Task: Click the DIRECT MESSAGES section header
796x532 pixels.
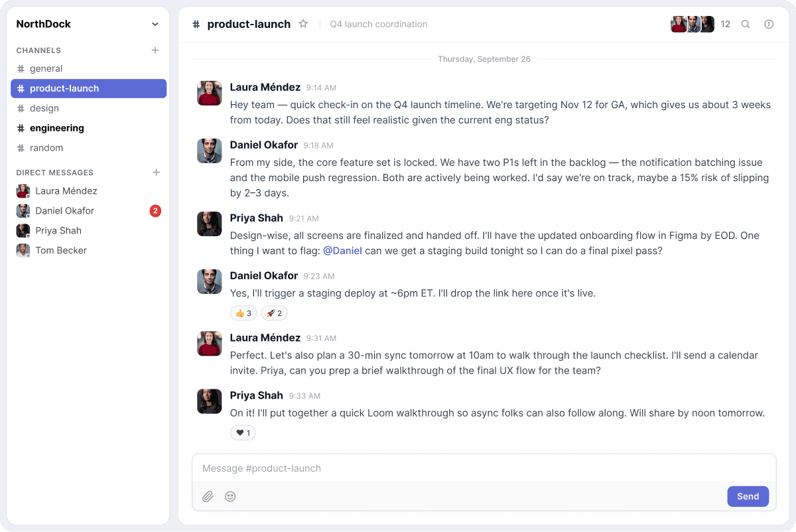Action: pos(55,172)
